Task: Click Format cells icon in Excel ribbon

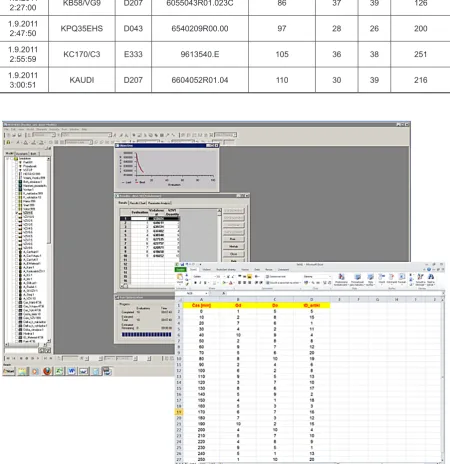Action: pos(402,278)
